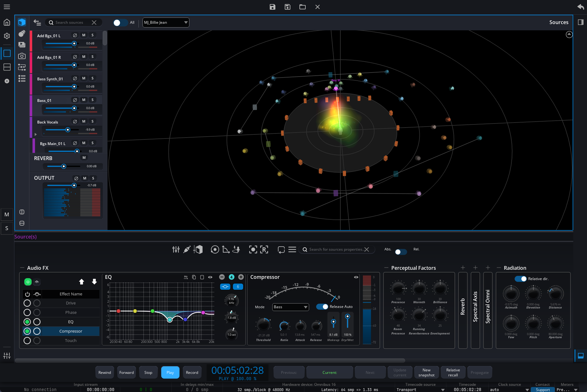The image size is (587, 392).
Task: Open the compressor Mode dropdown
Action: [290, 307]
